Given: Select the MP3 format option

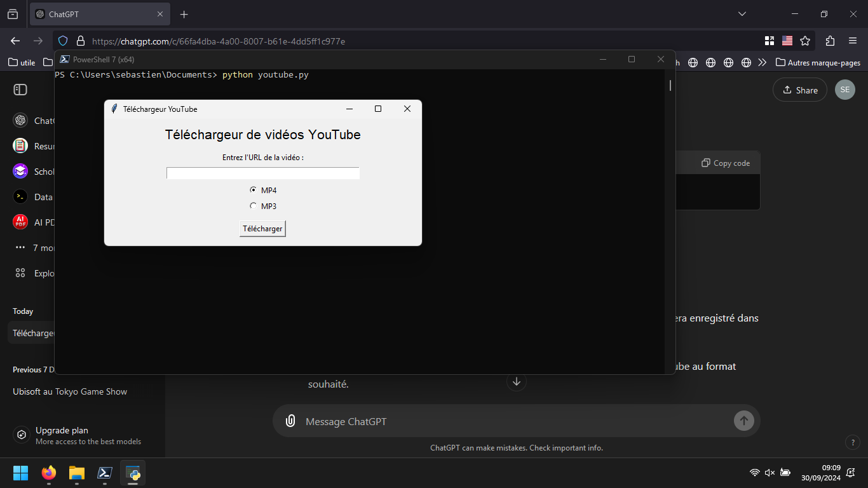Looking at the screenshot, I should click(x=254, y=206).
